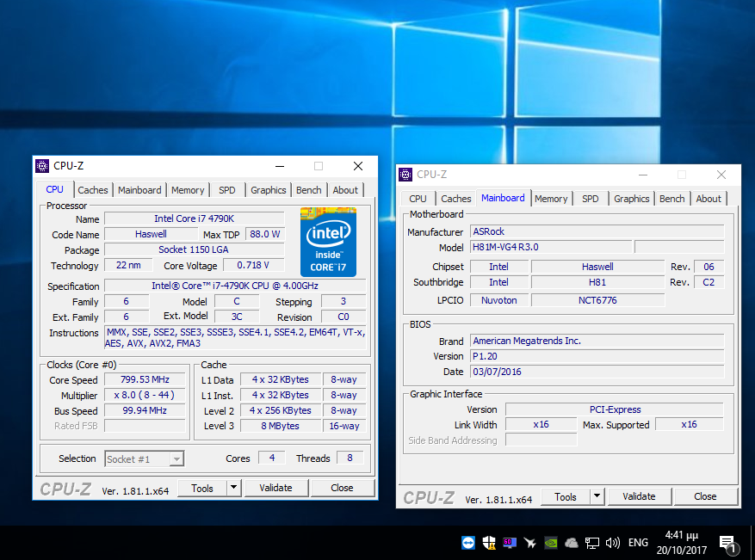Click the Threads count value 8
The image size is (755, 560).
pyautogui.click(x=350, y=458)
